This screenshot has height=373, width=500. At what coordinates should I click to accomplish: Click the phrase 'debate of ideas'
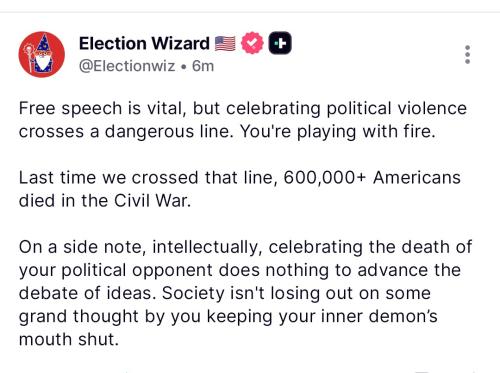[x=87, y=293]
